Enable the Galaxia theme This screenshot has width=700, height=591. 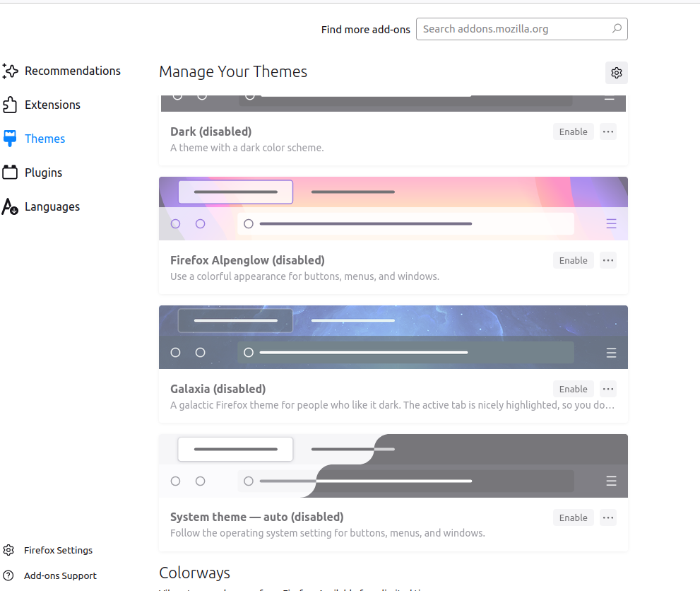tap(574, 389)
